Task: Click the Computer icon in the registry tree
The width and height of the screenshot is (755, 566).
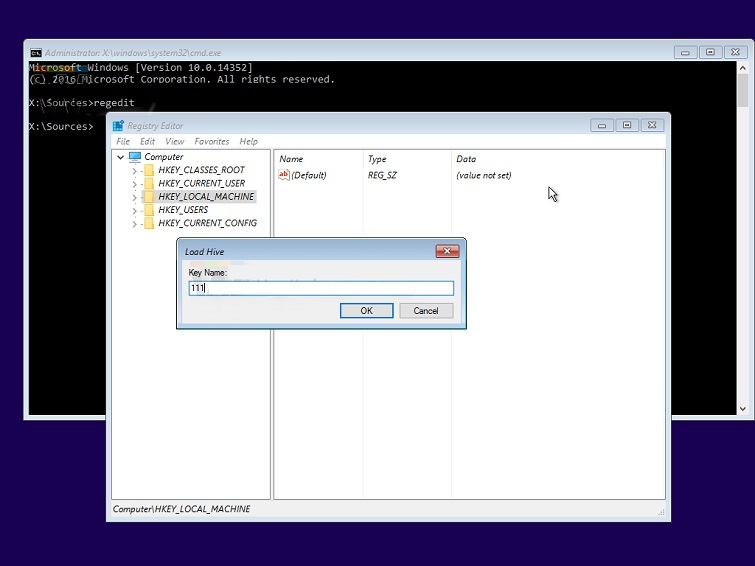Action: point(135,157)
